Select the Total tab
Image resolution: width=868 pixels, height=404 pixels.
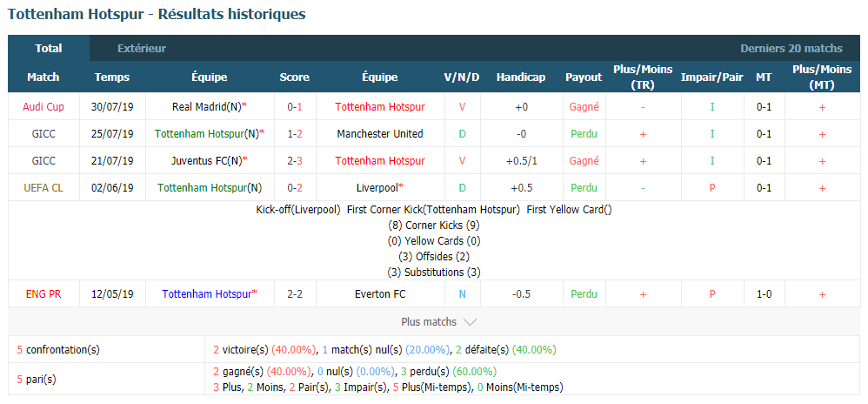[49, 48]
